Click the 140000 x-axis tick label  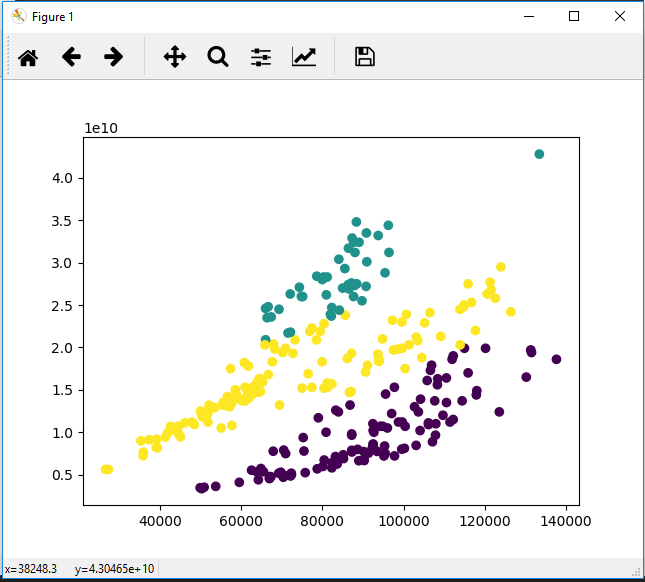coord(566,522)
